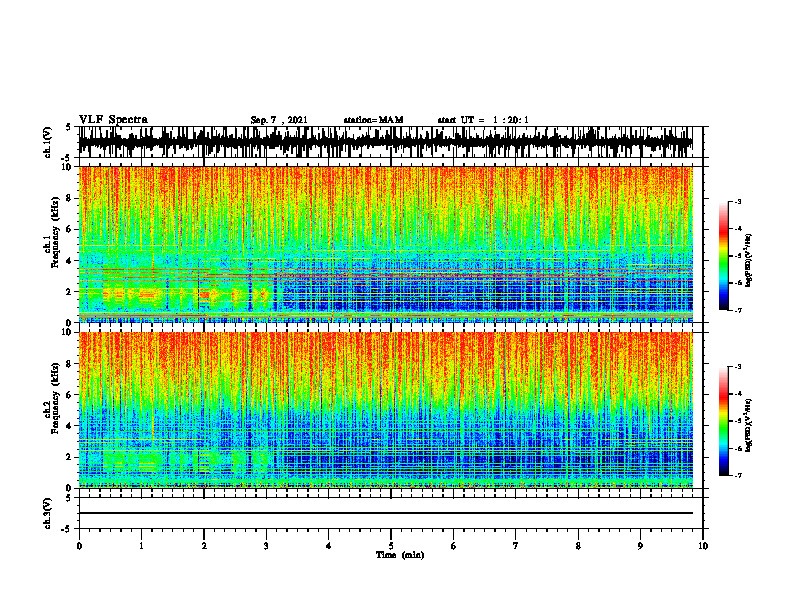Screen dimensions: 792x612
Task: Click the "0" tick on the time axis
Action: 79,546
